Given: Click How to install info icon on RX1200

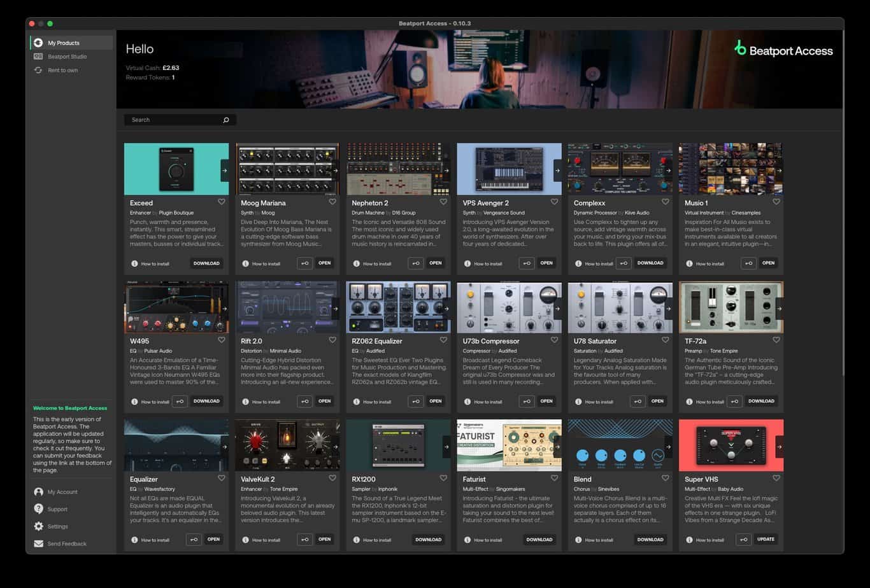Looking at the screenshot, I should coord(356,540).
